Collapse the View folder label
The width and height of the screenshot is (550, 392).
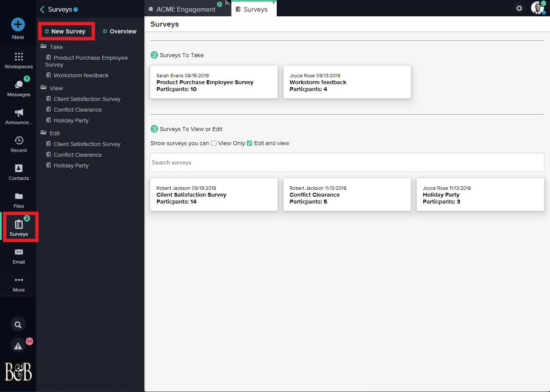pyautogui.click(x=56, y=88)
